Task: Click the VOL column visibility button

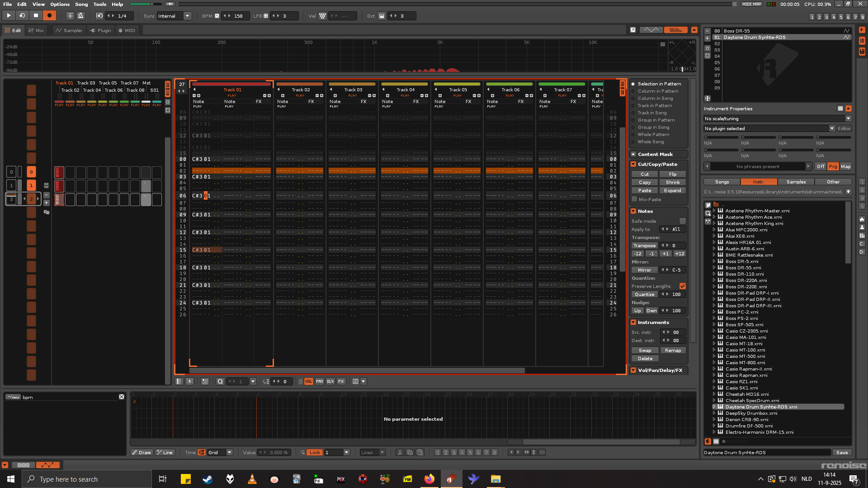Action: tap(308, 381)
